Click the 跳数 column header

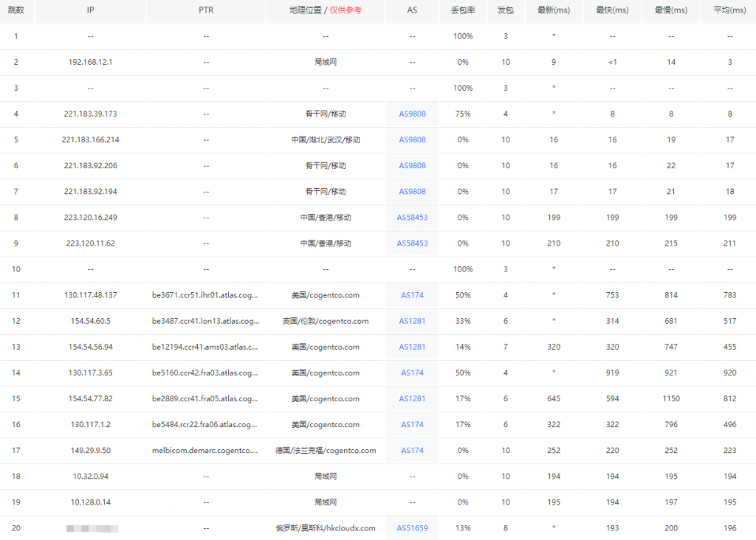click(x=16, y=10)
